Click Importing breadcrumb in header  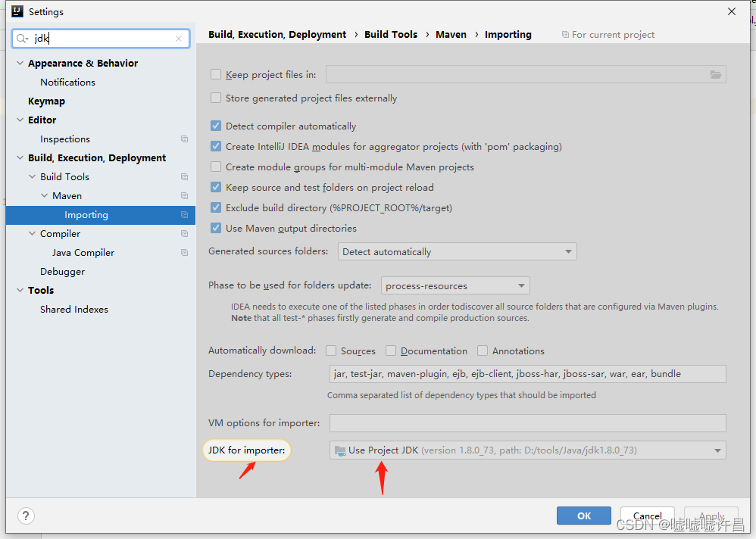coord(508,35)
